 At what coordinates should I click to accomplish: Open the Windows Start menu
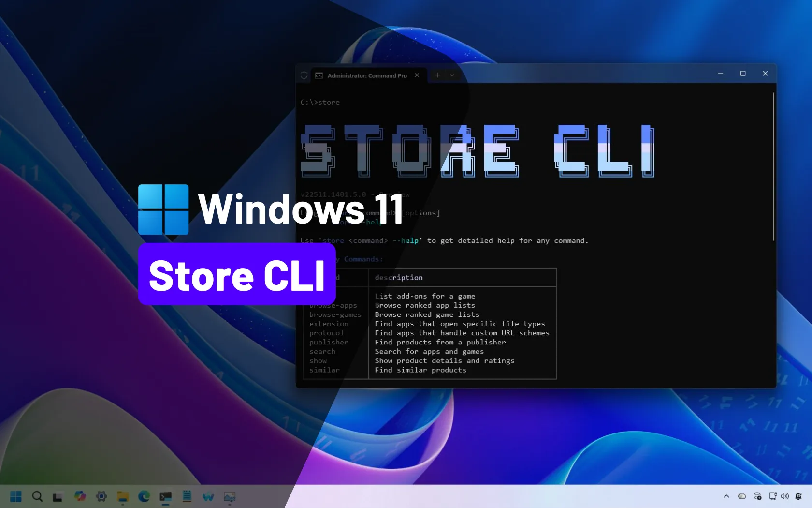[x=16, y=496]
